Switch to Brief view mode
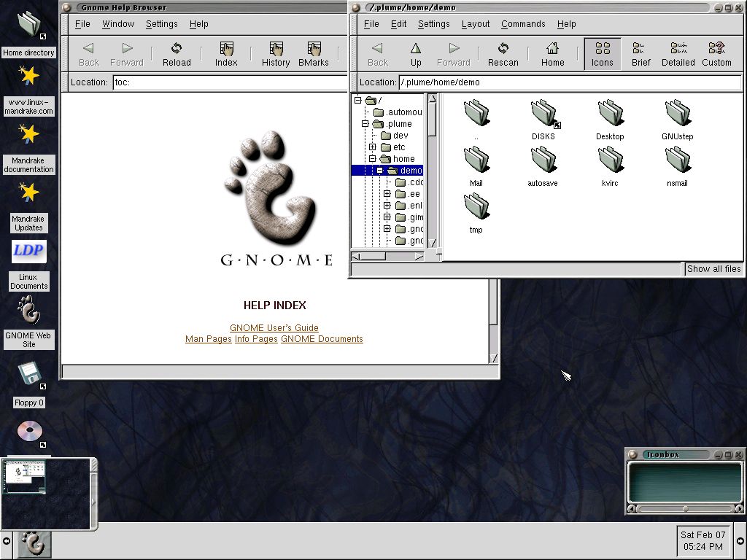 640,53
